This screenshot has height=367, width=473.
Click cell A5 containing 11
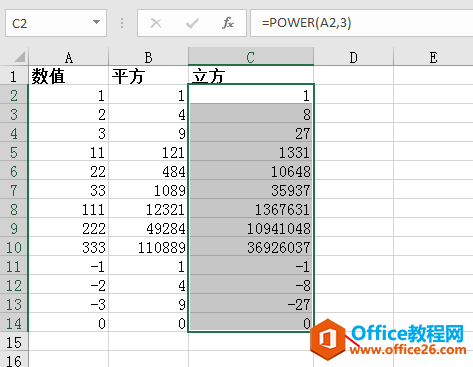tap(69, 151)
